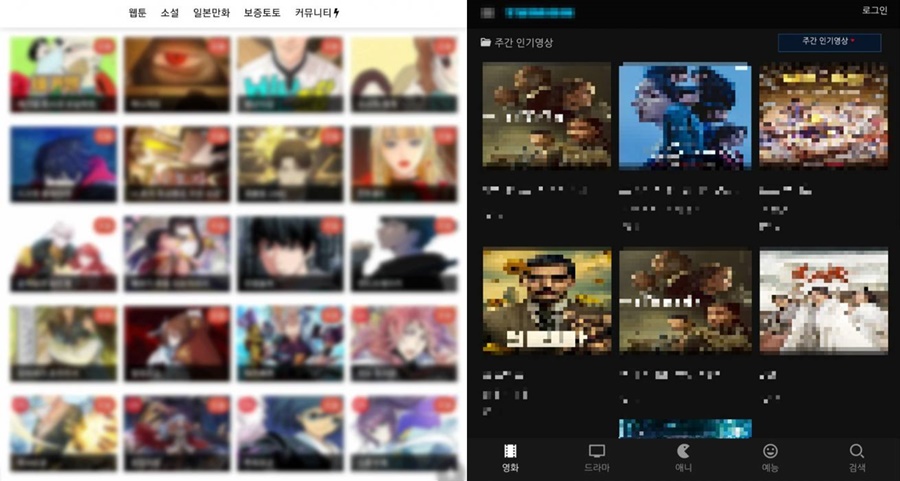Open the 보증토토 menu link
This screenshot has height=481, width=900.
(262, 13)
